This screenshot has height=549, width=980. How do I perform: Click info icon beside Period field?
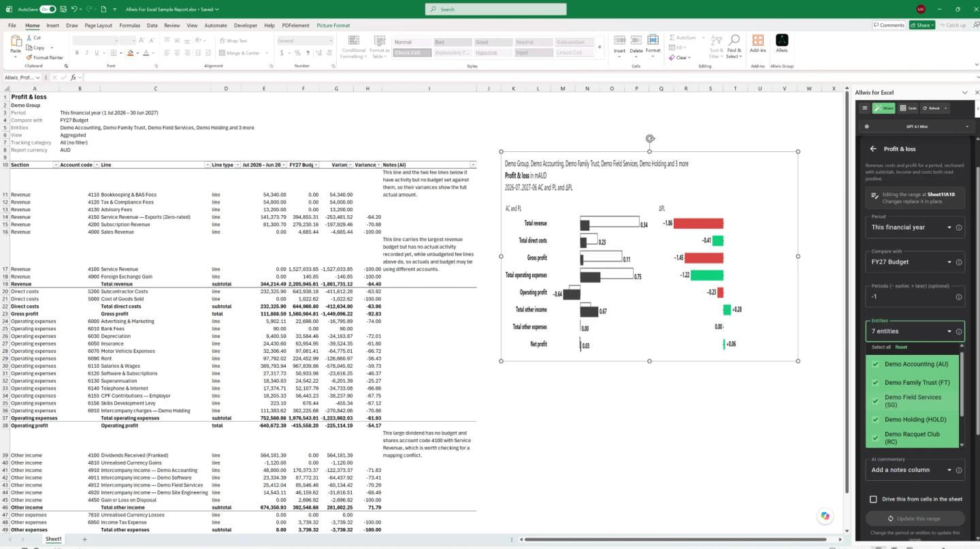pyautogui.click(x=959, y=228)
